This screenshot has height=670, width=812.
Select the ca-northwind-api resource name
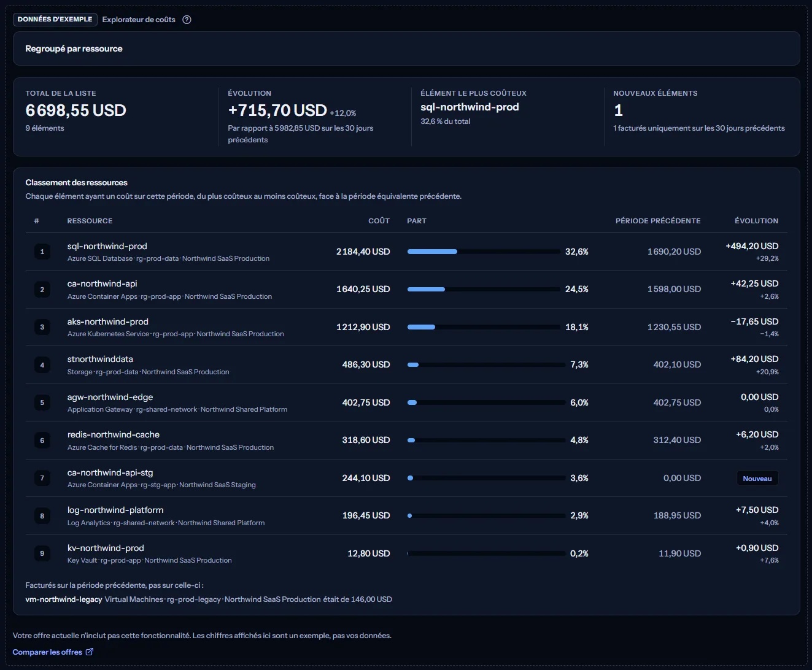tap(102, 283)
